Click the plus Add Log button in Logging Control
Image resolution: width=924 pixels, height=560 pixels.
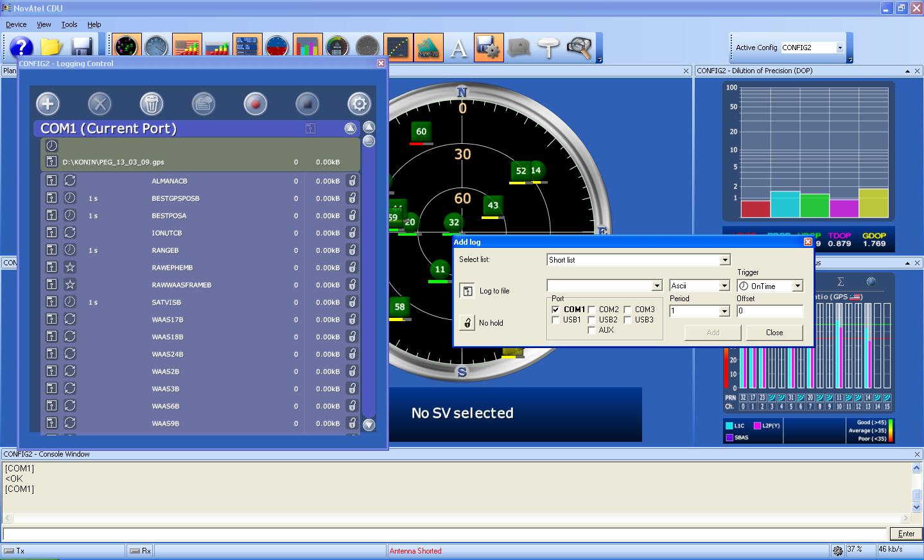tap(48, 103)
